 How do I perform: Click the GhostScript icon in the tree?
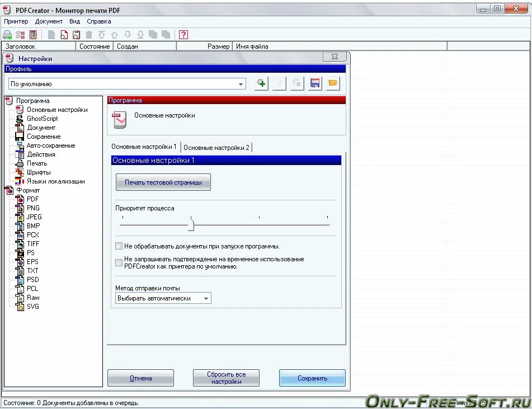[20, 119]
